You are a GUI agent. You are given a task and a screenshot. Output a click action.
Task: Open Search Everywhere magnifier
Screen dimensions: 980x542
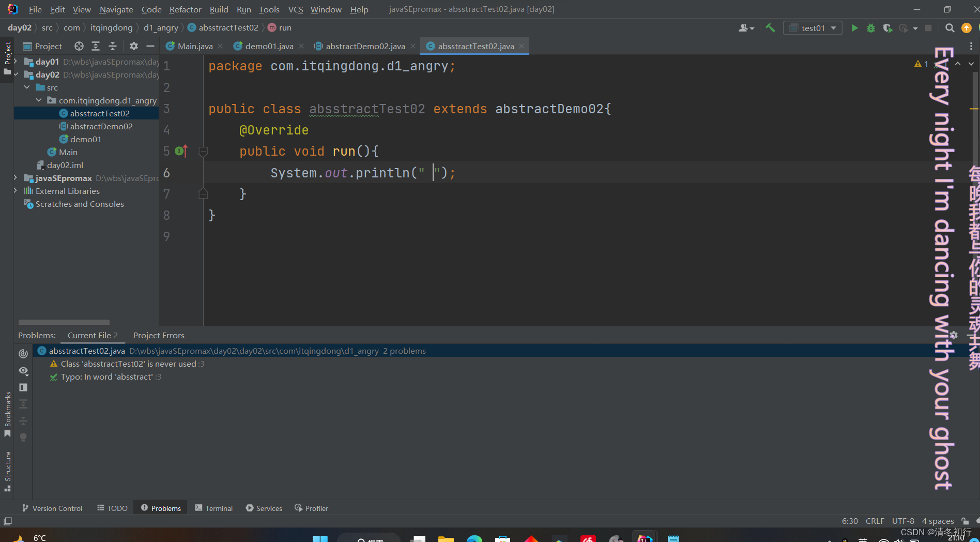pos(950,28)
